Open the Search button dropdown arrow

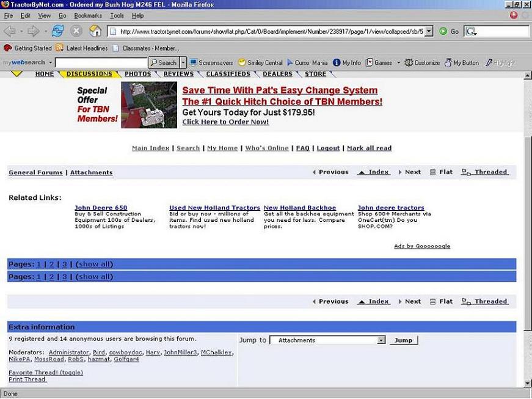183,62
